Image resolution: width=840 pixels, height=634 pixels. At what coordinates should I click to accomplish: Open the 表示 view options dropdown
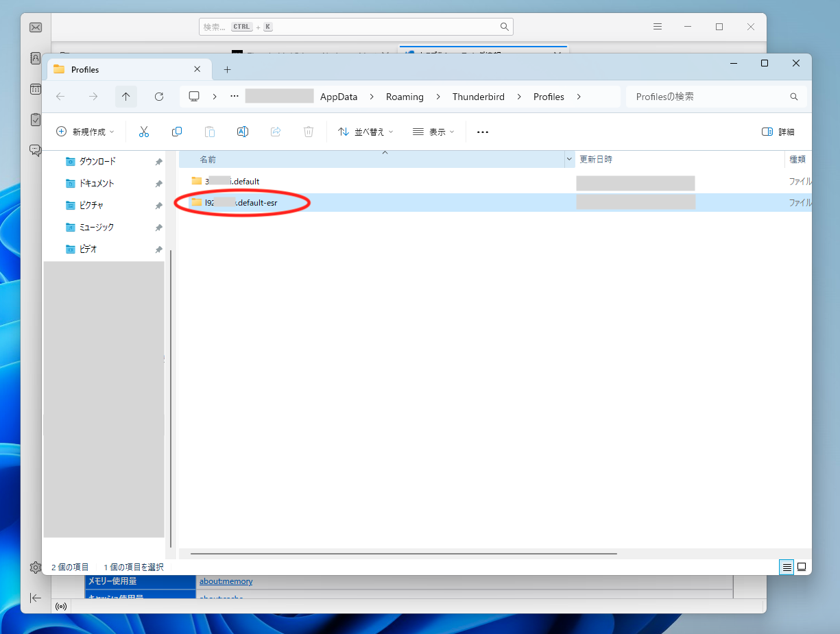tap(433, 131)
